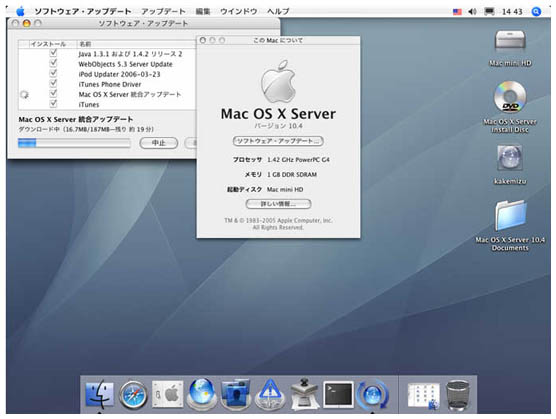Launch Safari from the Dock

pyautogui.click(x=133, y=395)
